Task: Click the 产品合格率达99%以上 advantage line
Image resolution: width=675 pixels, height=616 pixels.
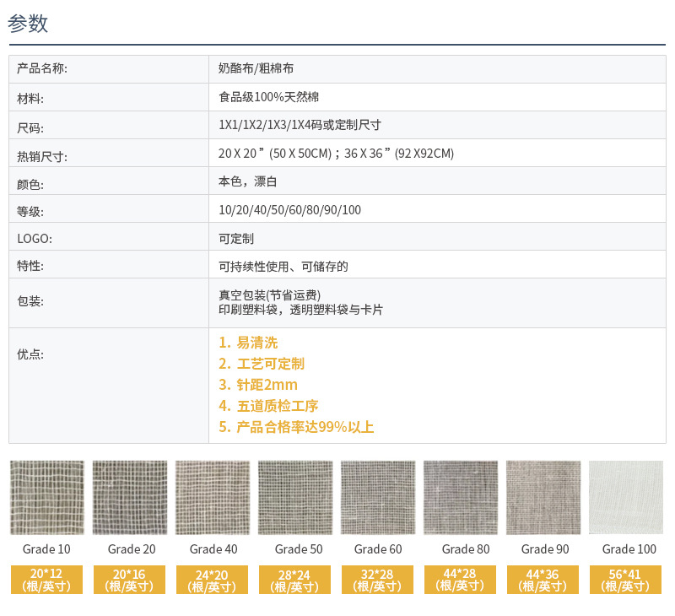Action: (304, 427)
